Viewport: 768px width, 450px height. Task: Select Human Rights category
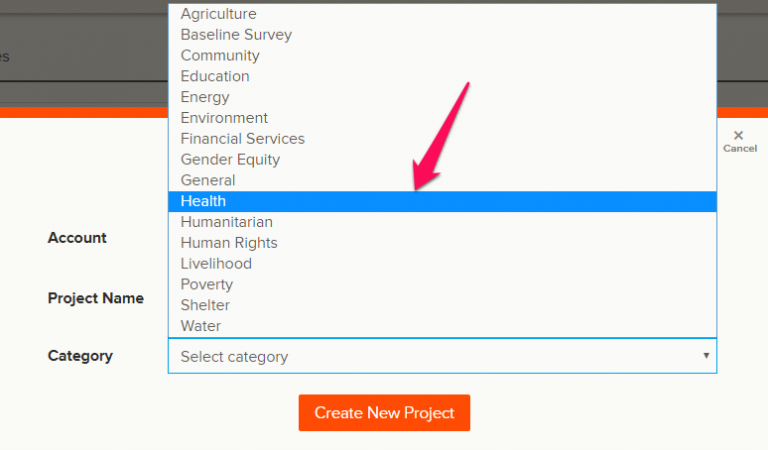(x=229, y=243)
